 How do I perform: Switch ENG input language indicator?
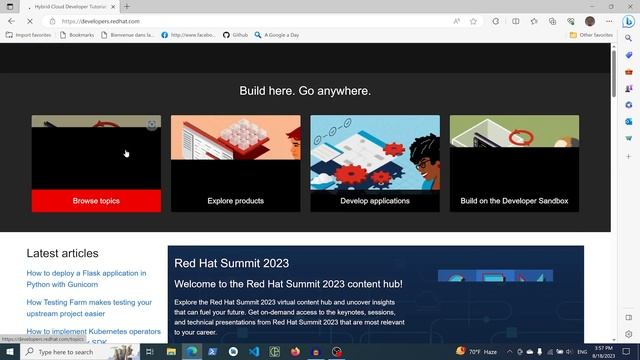click(582, 352)
